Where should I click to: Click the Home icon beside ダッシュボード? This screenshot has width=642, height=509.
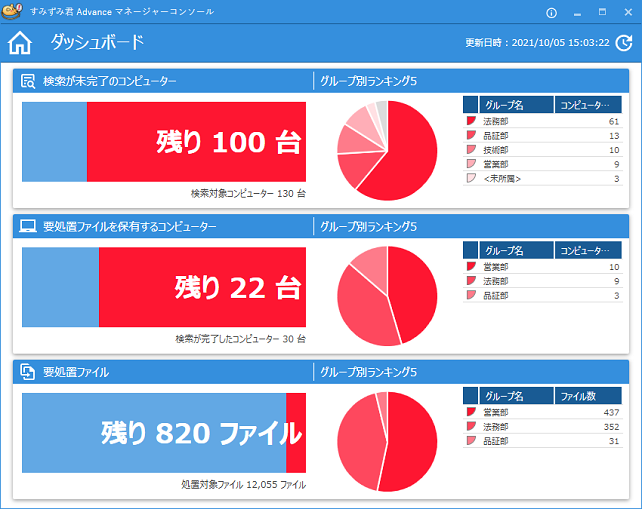pos(19,43)
